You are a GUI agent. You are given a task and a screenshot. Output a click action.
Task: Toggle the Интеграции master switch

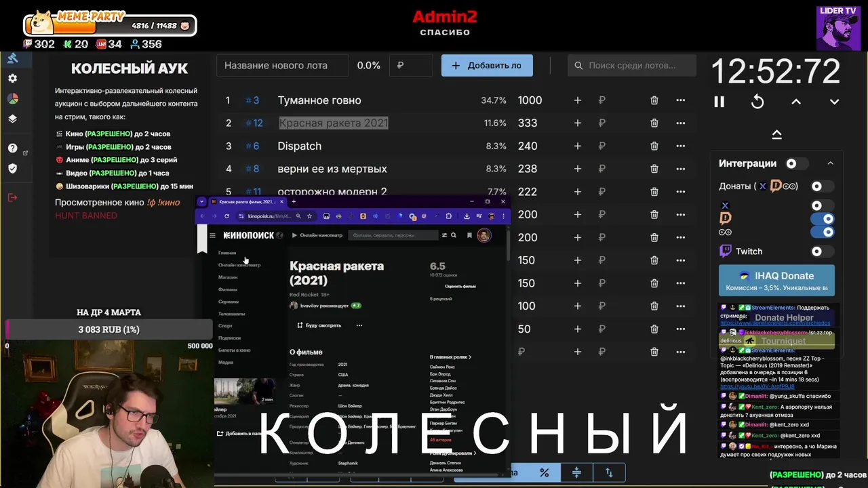[796, 163]
